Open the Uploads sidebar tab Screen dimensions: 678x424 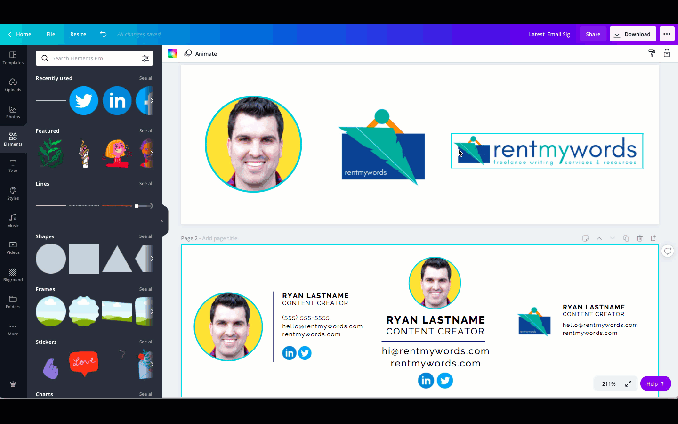13,85
